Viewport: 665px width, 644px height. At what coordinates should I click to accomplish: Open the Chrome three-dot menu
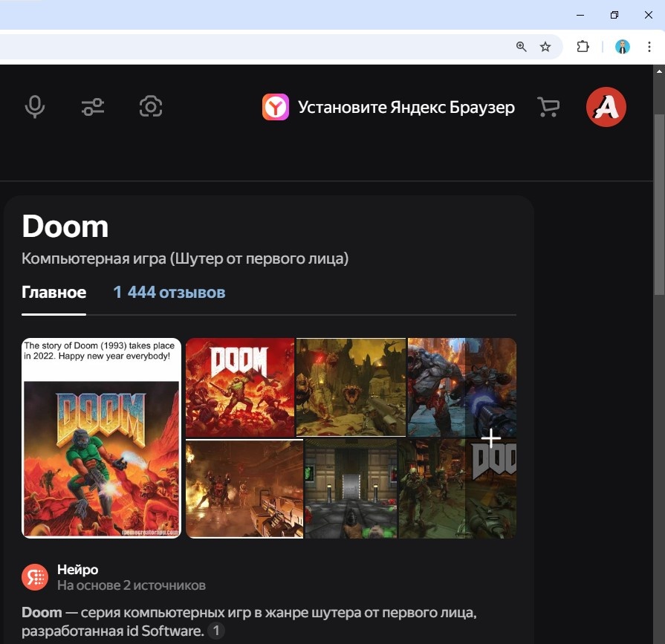tap(649, 47)
